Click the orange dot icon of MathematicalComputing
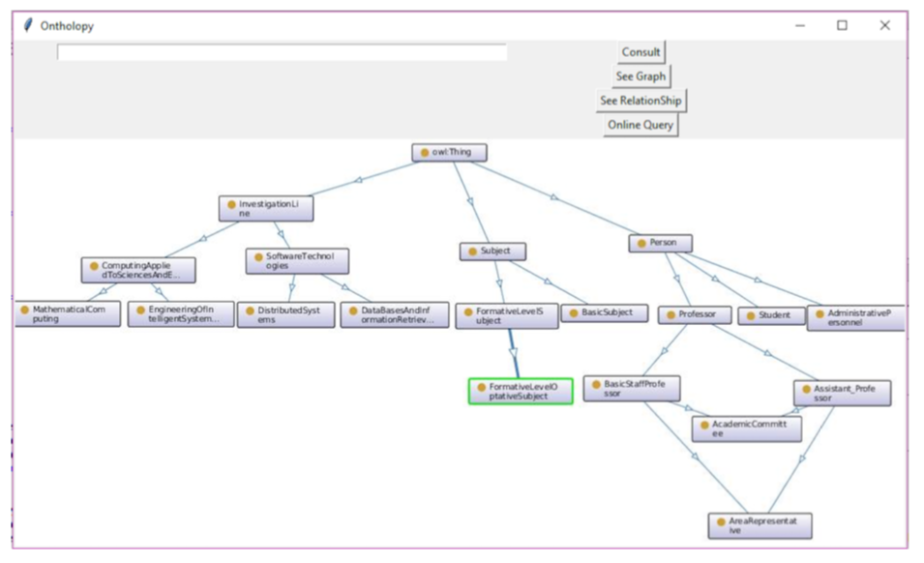Image resolution: width=924 pixels, height=563 pixels. click(25, 310)
